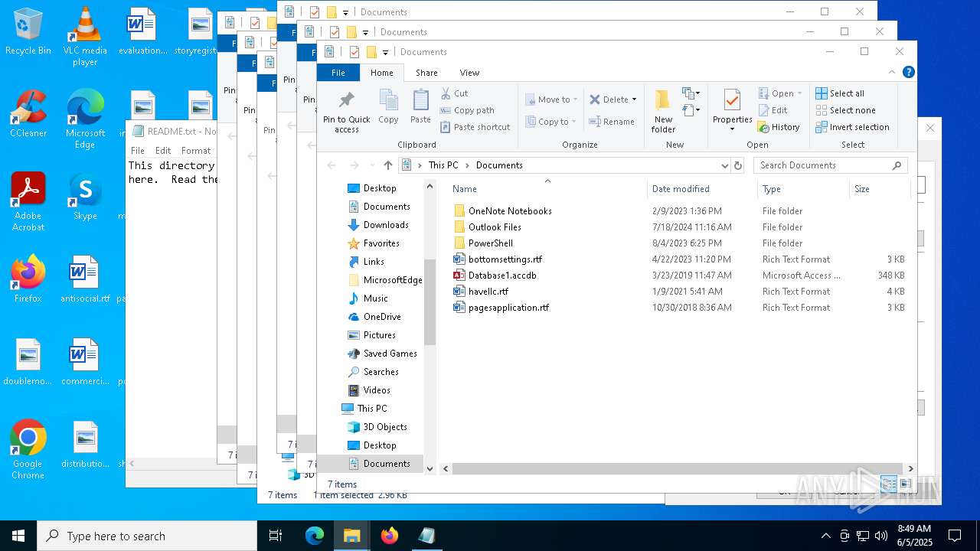
Task: Open the Recycle Bin desktop icon
Action: pos(28,31)
